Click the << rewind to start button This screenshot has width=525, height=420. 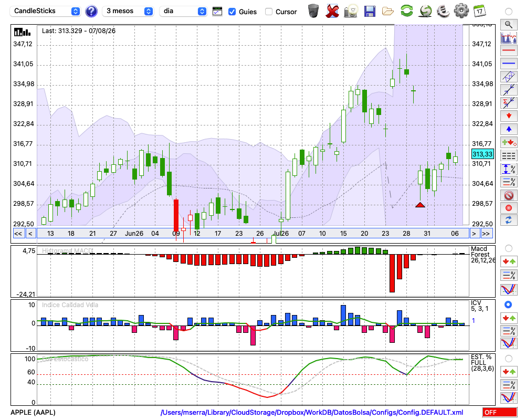tap(18, 234)
